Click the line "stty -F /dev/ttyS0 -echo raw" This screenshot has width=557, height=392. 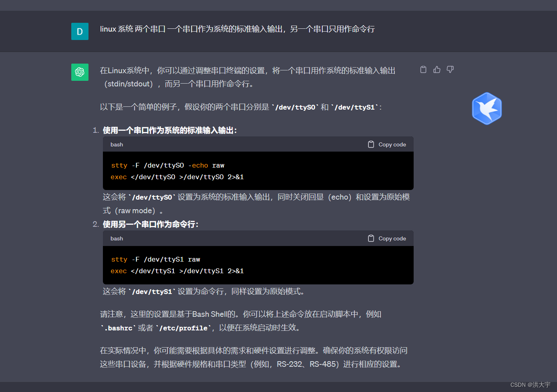(x=167, y=166)
